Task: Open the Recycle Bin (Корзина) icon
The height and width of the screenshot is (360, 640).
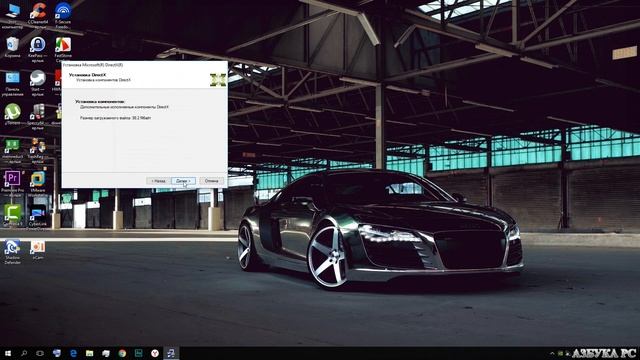Action: pos(12,47)
